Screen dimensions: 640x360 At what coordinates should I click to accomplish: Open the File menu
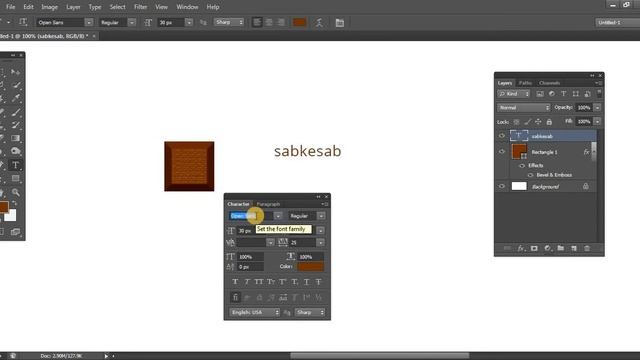pos(10,7)
